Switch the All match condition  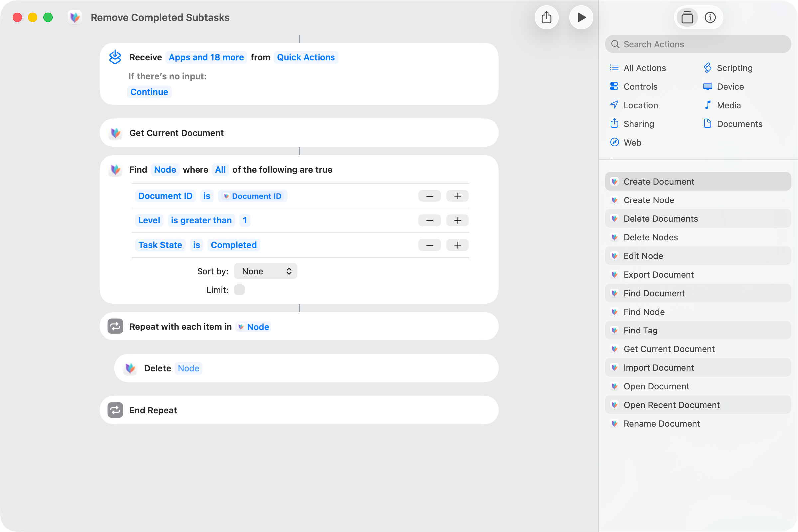point(220,169)
